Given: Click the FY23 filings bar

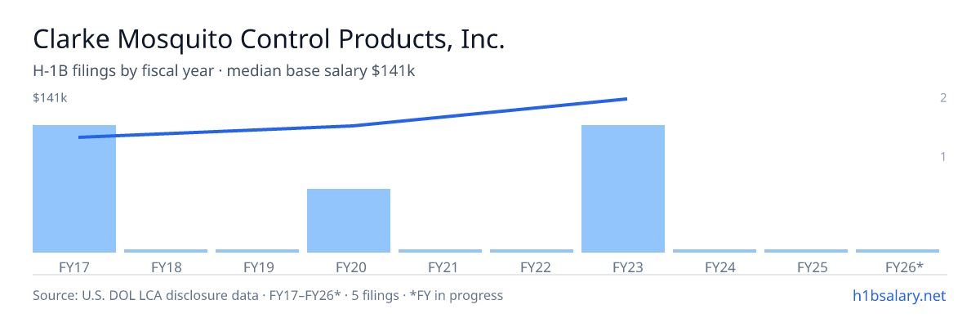Looking at the screenshot, I should (x=623, y=189).
